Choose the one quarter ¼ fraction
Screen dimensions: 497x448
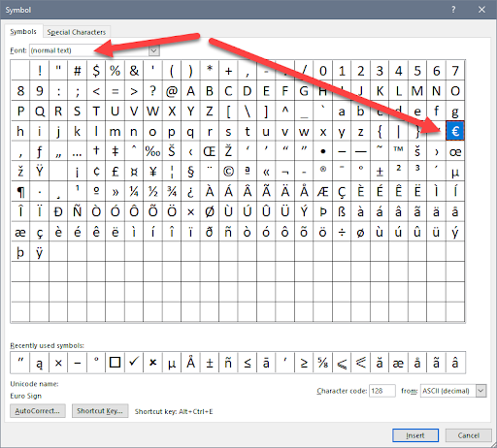[x=134, y=191]
